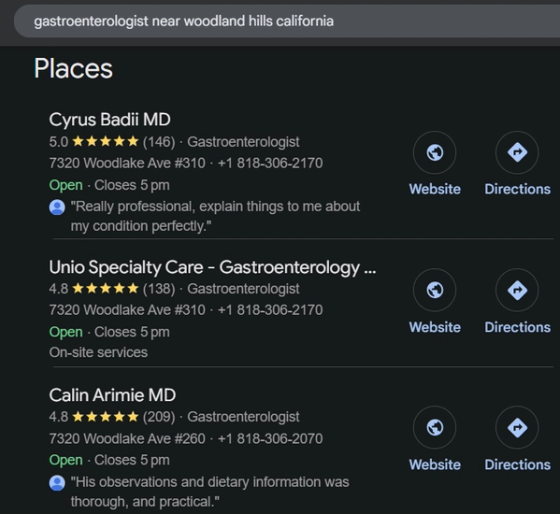Click the (146) review count
The width and height of the screenshot is (560, 514).
(x=159, y=142)
